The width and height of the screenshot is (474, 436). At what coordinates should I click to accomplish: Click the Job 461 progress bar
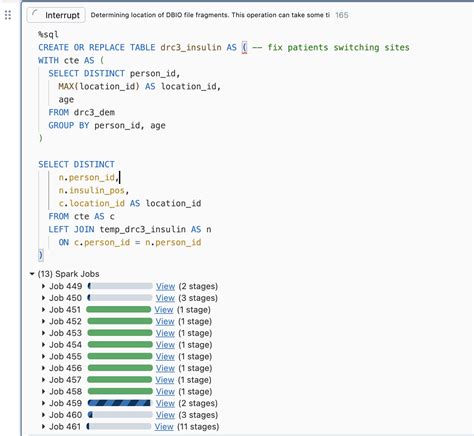pos(119,426)
